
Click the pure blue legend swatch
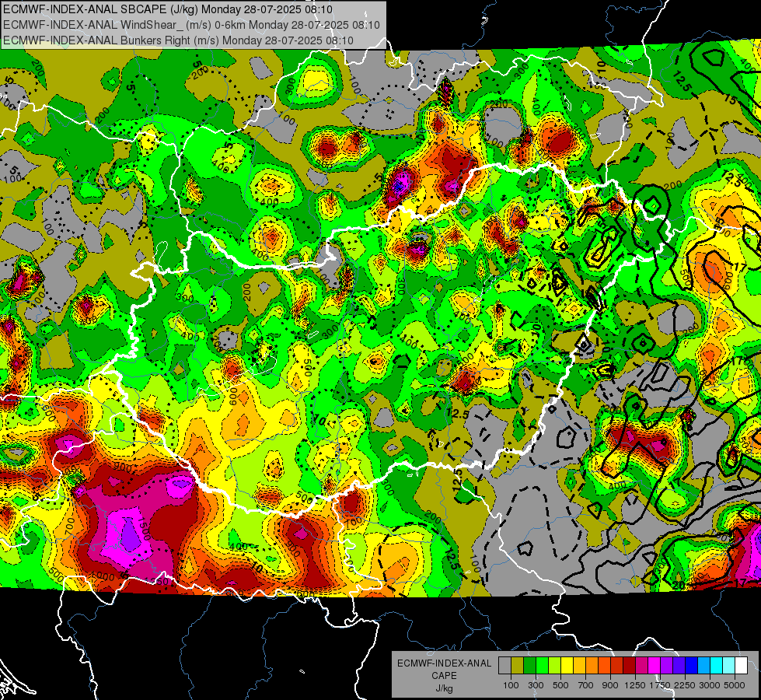[x=692, y=666]
